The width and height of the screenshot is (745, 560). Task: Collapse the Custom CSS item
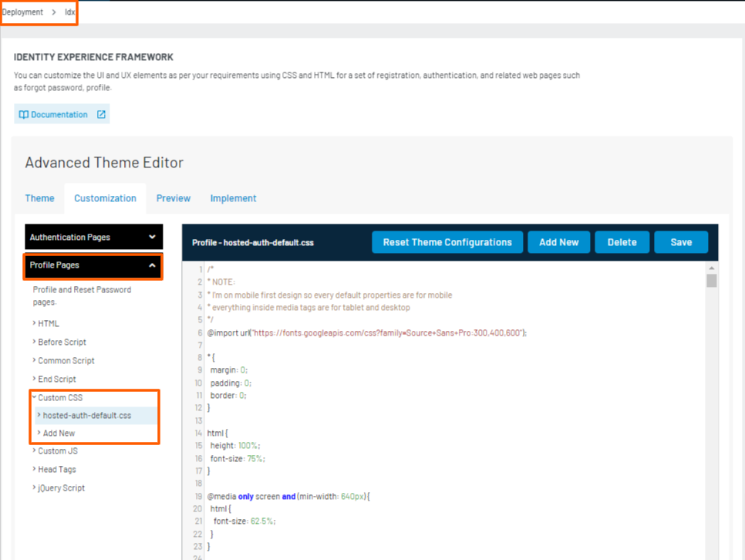pyautogui.click(x=59, y=398)
